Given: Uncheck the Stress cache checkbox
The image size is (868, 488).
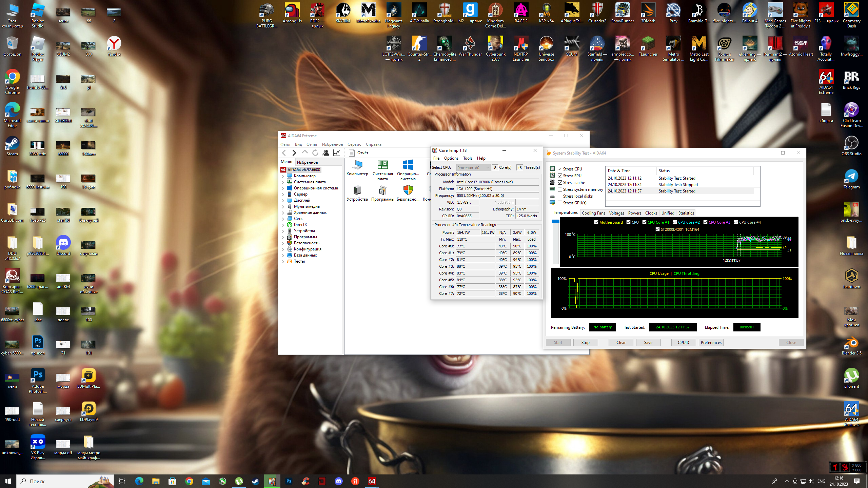Looking at the screenshot, I should pos(560,183).
